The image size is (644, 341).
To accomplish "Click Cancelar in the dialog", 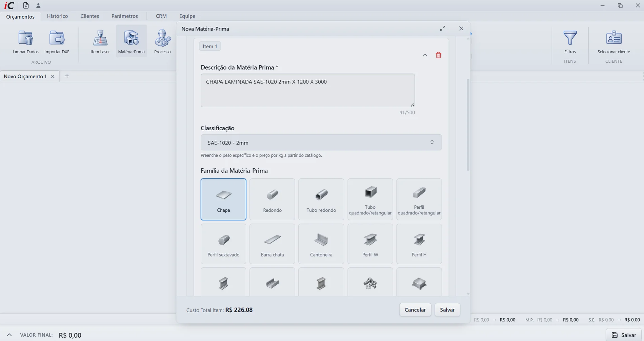I will [x=415, y=310].
